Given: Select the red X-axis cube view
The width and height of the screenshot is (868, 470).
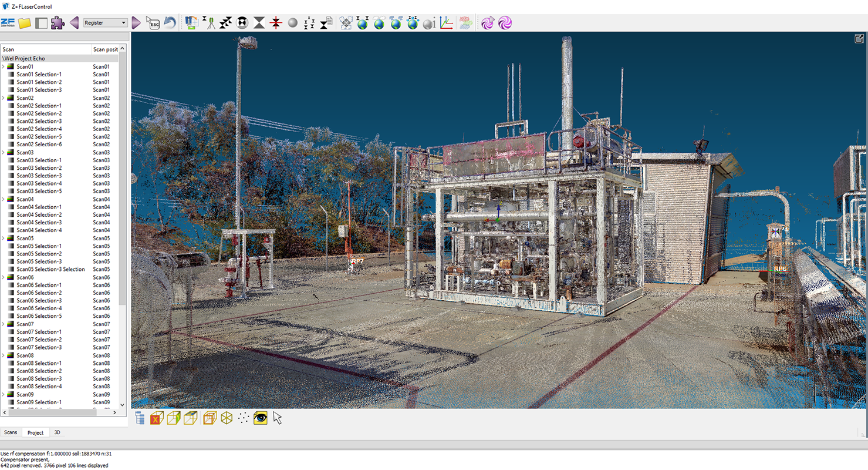Looking at the screenshot, I should coord(156,418).
